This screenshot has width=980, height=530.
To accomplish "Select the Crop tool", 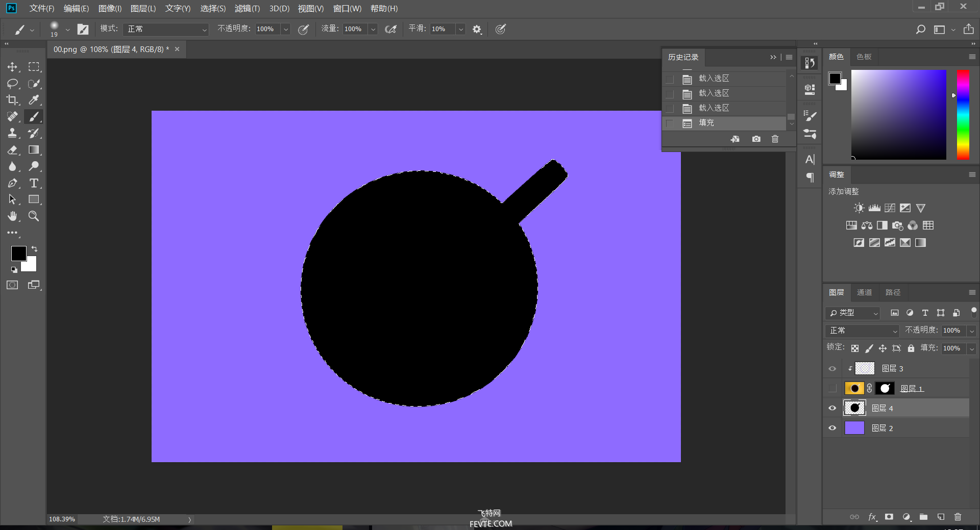I will point(12,100).
